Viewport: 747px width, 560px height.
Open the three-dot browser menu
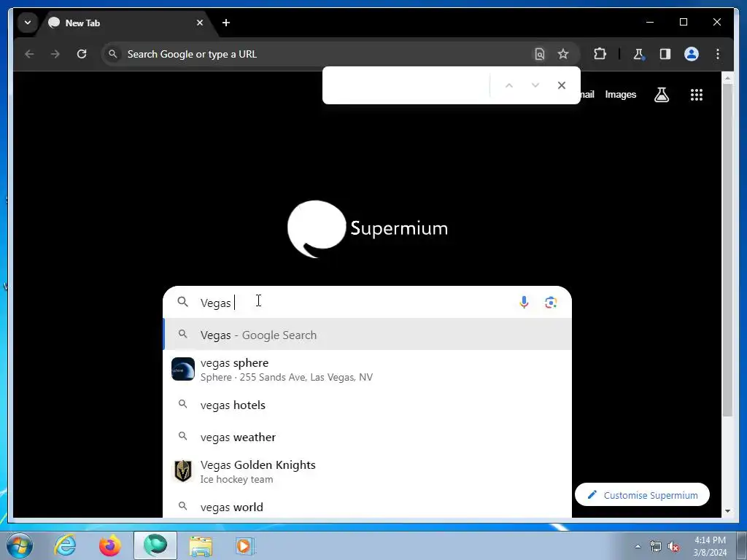pyautogui.click(x=718, y=54)
